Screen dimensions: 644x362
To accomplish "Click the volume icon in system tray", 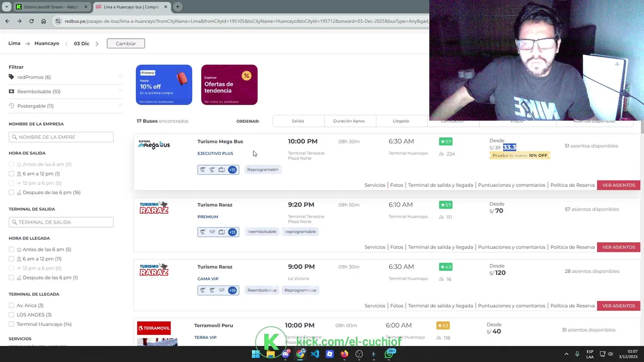I will [611, 354].
